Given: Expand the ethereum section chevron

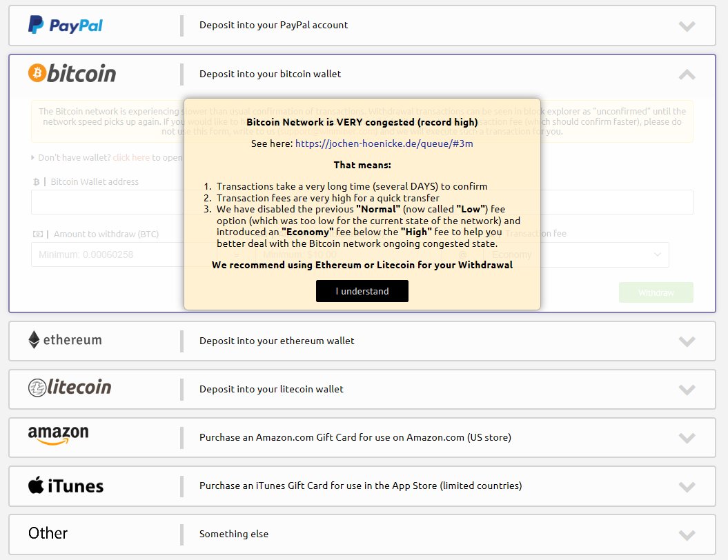Looking at the screenshot, I should (x=687, y=341).
